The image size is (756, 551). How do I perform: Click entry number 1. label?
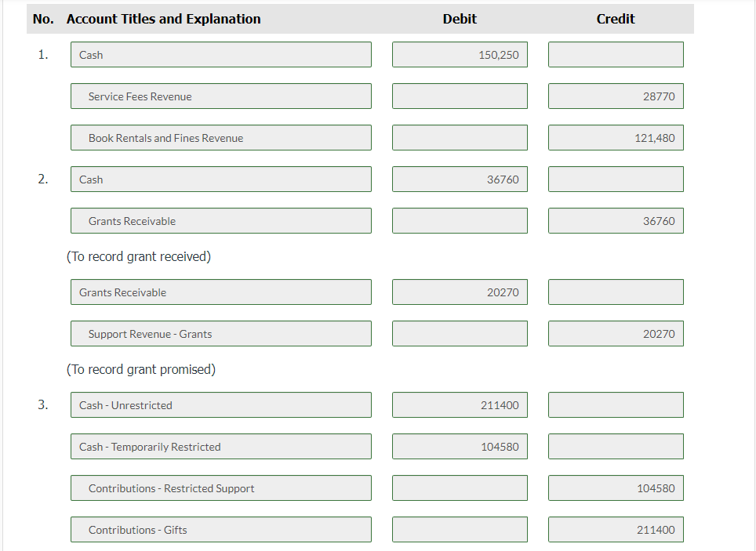point(43,55)
